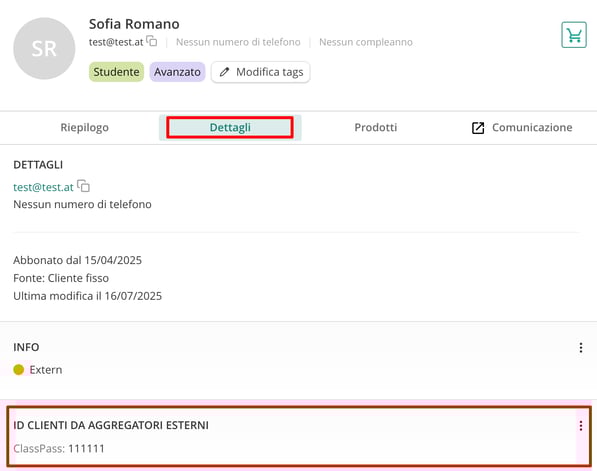Open the Prodotti tab
Viewport: 597px width, 471px height.
coord(375,127)
